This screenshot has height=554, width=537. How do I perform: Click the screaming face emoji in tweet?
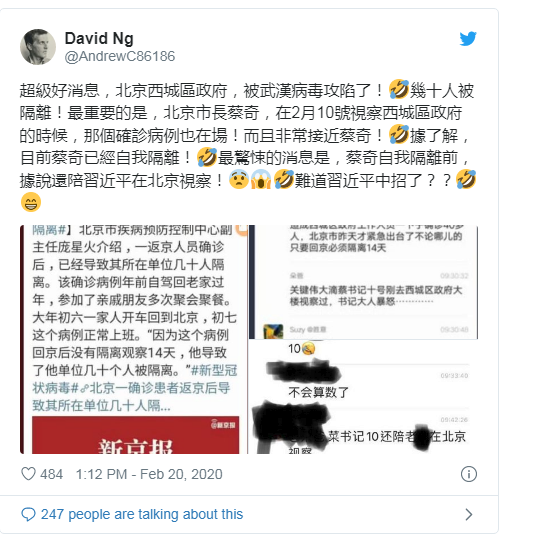(x=261, y=179)
